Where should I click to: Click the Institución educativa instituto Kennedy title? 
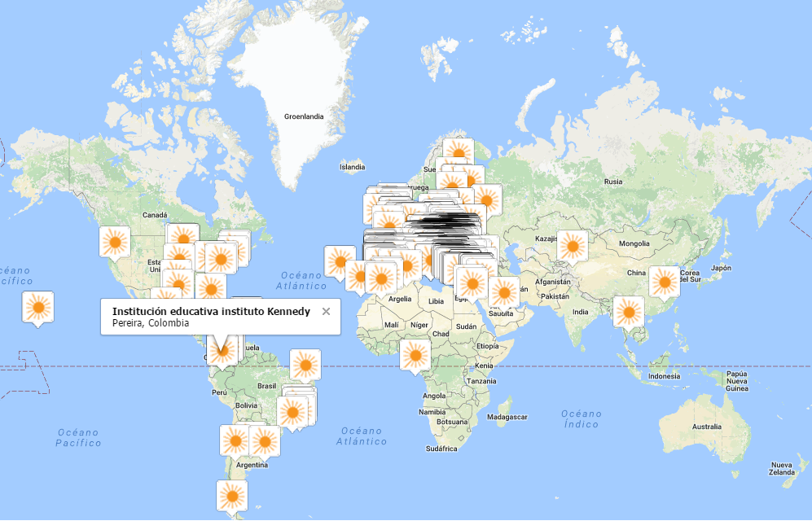coord(211,312)
